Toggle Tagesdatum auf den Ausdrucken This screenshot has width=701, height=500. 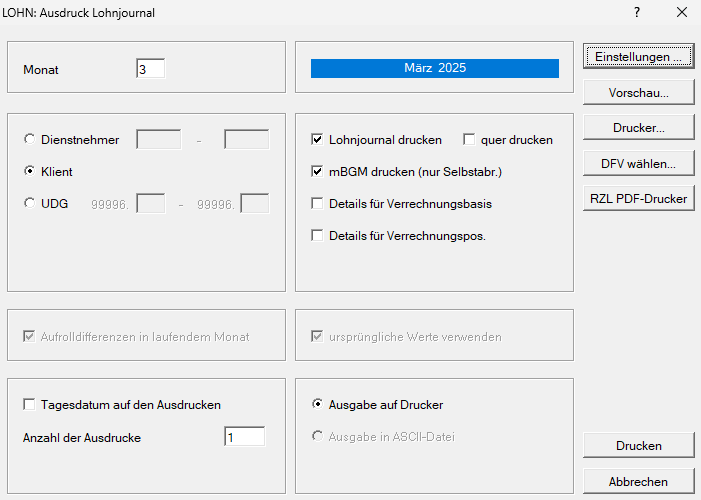point(29,405)
